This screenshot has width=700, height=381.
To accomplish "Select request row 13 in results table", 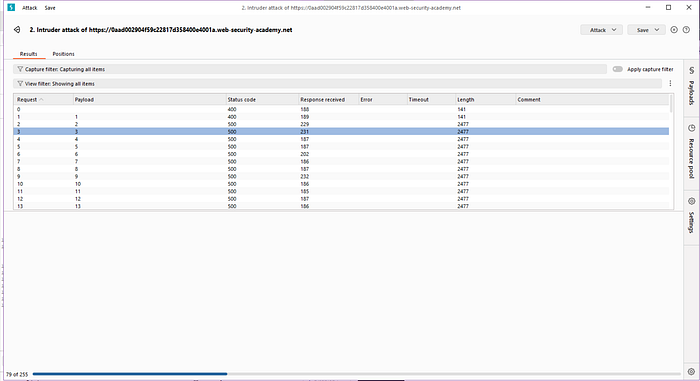I will point(342,206).
